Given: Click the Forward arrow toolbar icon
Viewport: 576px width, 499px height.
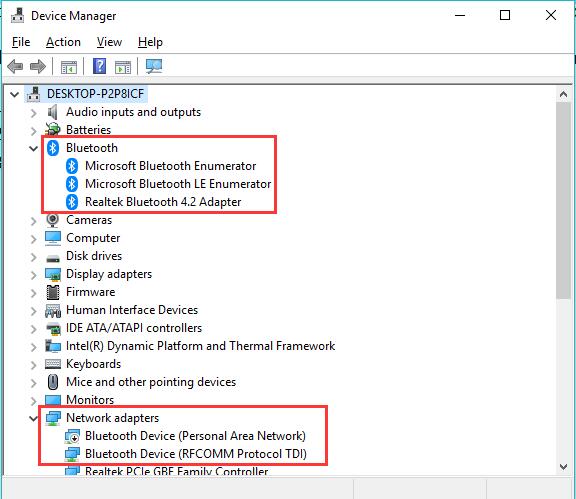Looking at the screenshot, I should point(37,67).
